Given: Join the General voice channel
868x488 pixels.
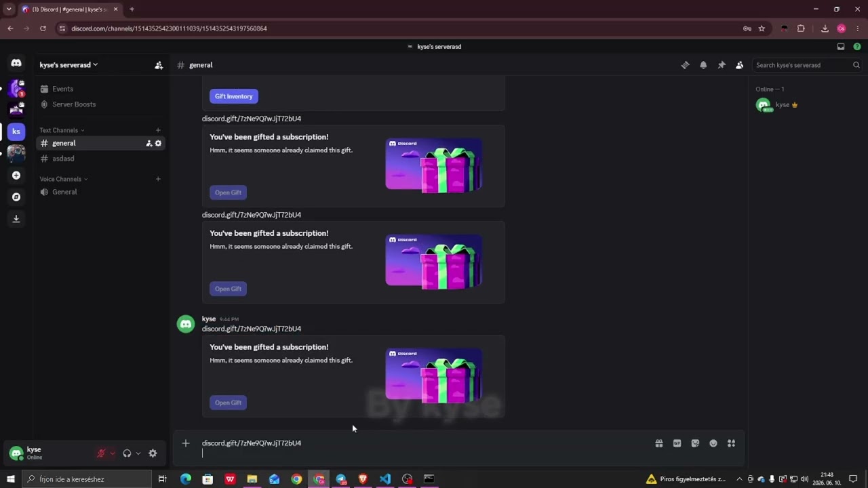Looking at the screenshot, I should coord(100,192).
